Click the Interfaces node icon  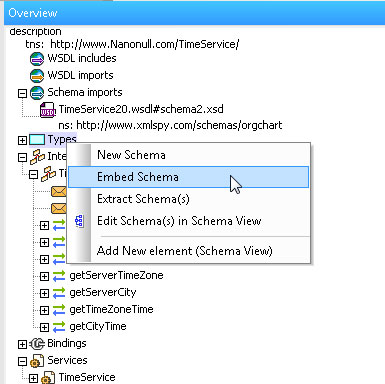click(x=37, y=157)
